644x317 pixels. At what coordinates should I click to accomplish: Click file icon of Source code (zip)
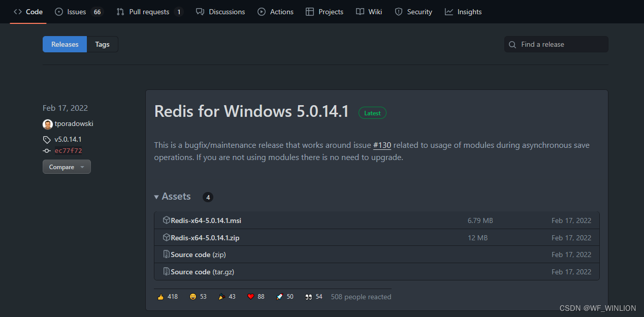click(x=166, y=255)
